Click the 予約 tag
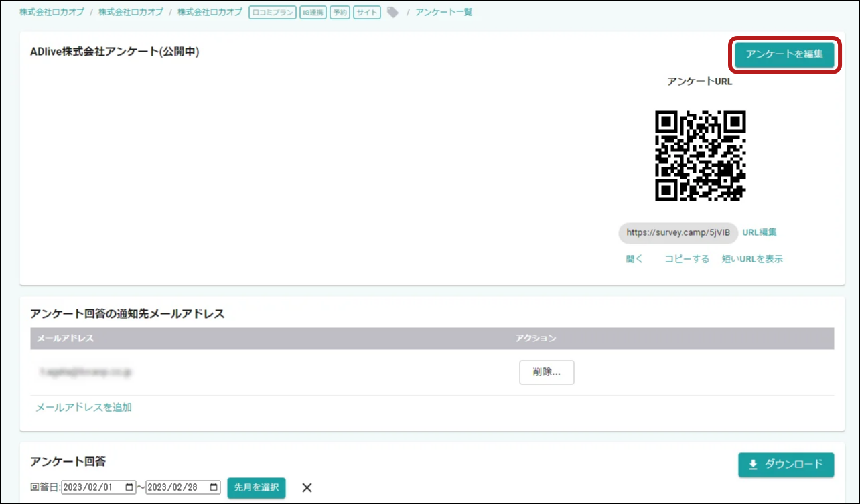The image size is (860, 504). point(340,12)
